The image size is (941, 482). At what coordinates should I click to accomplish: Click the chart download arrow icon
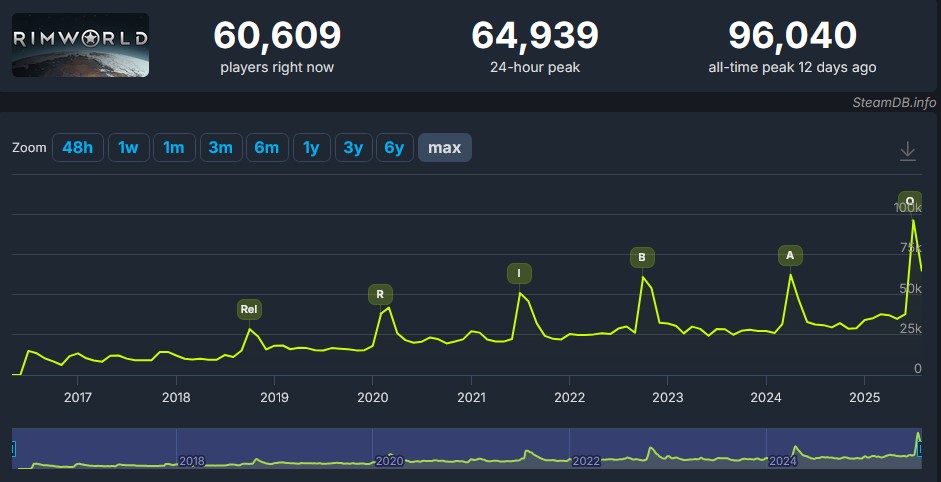tap(907, 151)
